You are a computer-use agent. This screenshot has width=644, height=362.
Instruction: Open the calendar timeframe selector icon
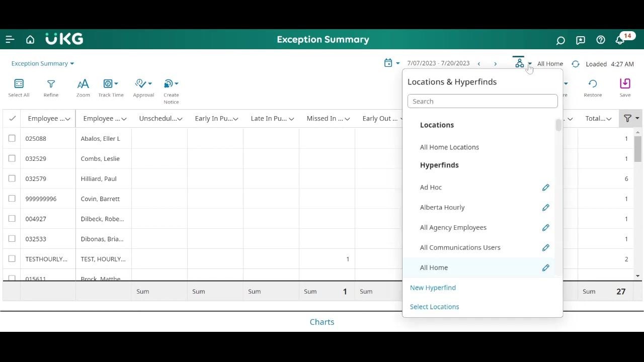(388, 63)
